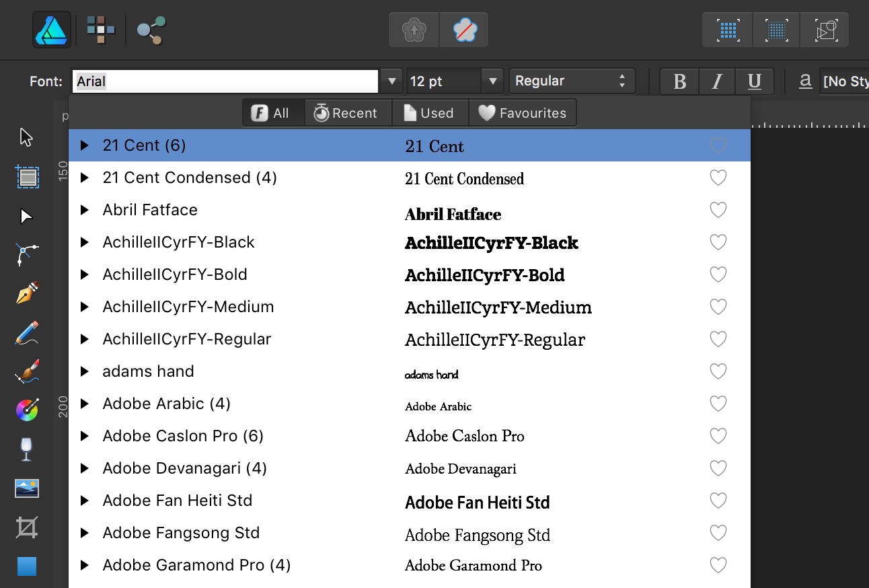Choose the AchilleIICyrFY-Regular font name
Screen dimensions: 869x588
click(187, 339)
